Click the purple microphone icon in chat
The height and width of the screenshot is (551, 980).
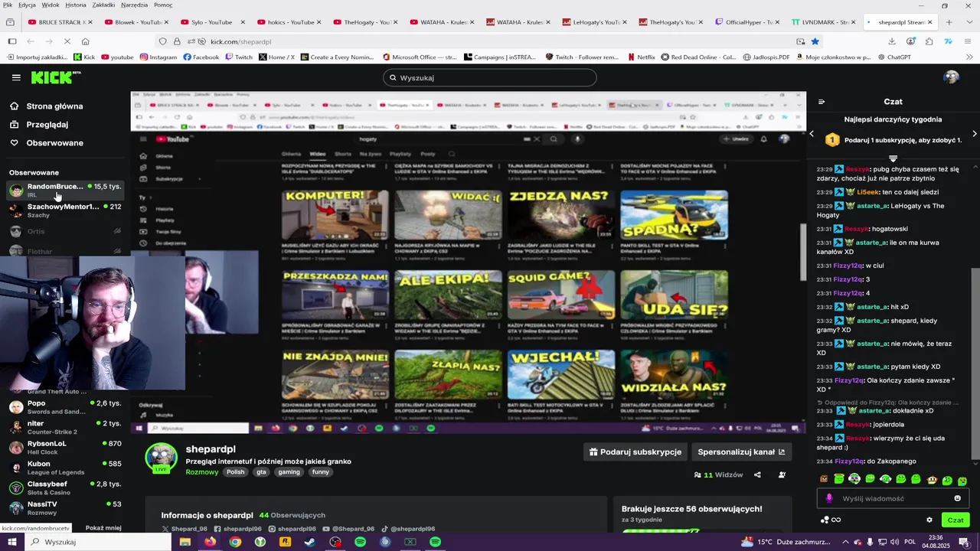(829, 498)
